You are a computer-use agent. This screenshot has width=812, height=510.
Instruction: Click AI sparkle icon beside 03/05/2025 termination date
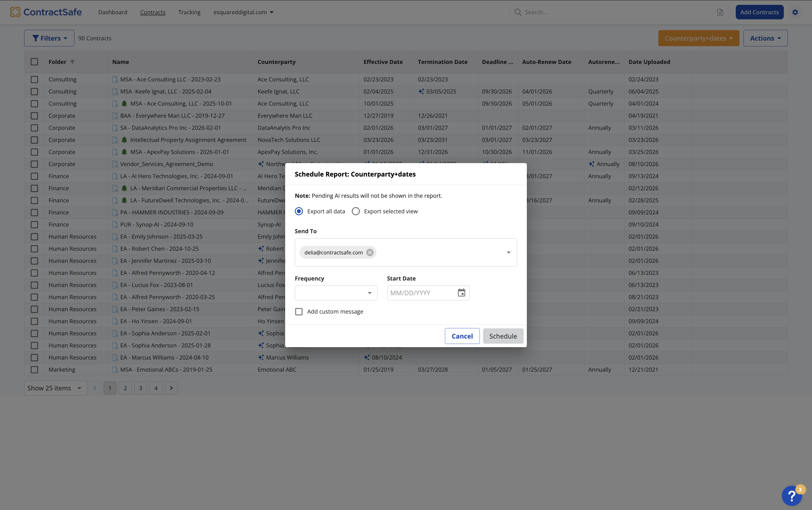click(x=421, y=91)
